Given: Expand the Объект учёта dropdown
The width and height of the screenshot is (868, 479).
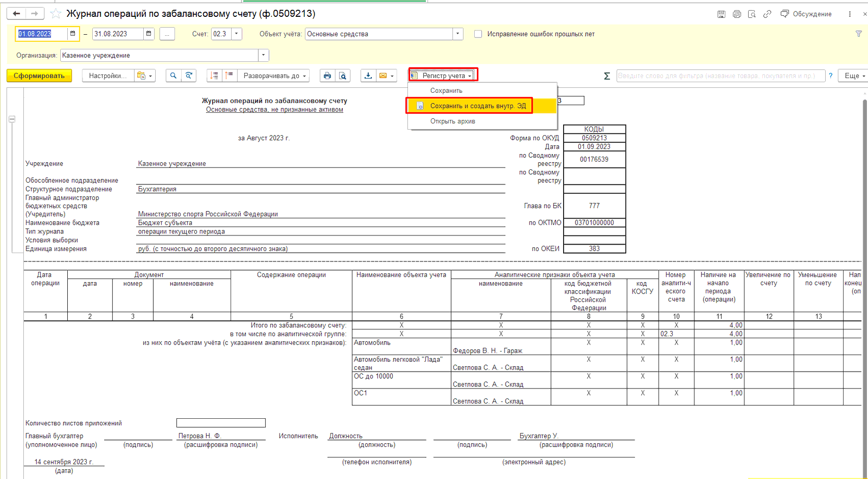Looking at the screenshot, I should [458, 34].
